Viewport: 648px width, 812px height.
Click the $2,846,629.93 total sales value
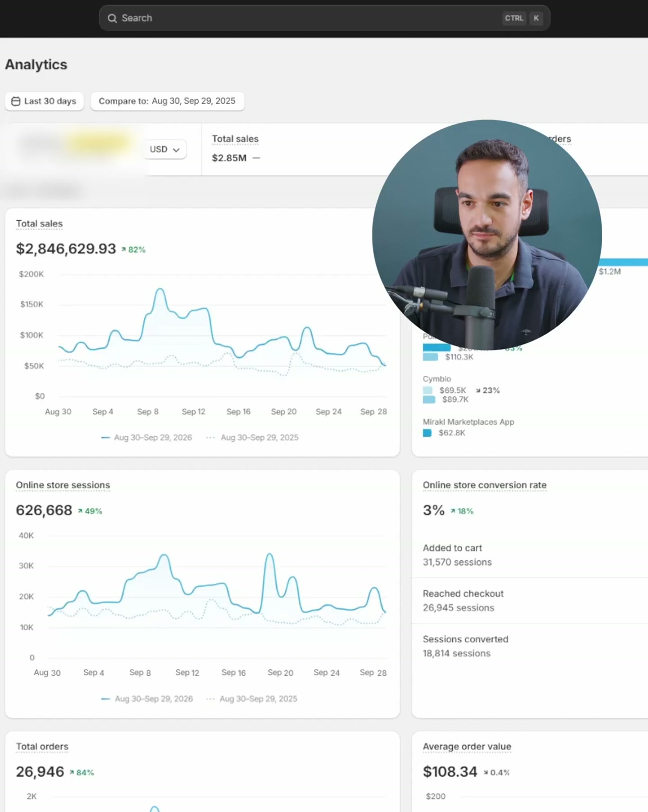66,248
